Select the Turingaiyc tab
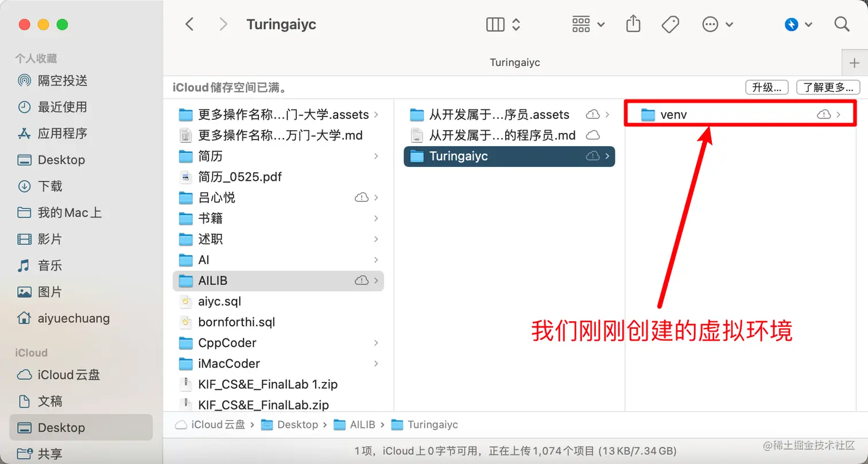This screenshot has width=868, height=464. click(515, 63)
